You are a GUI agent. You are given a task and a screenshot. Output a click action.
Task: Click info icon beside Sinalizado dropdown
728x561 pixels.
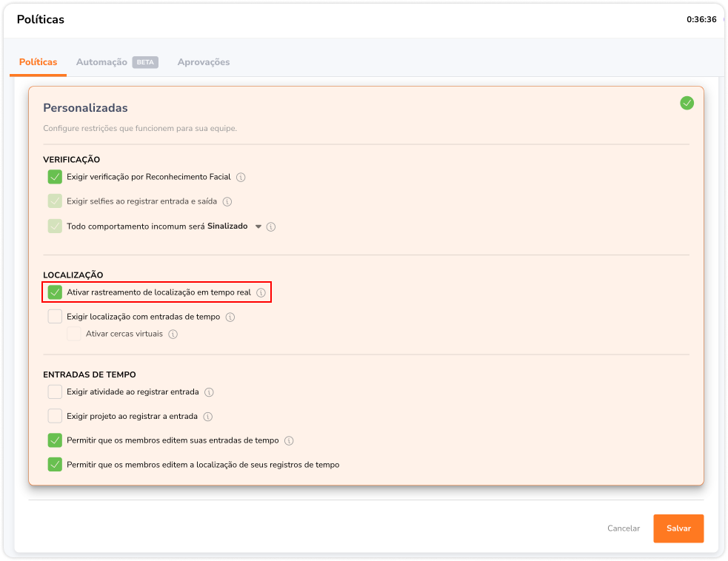click(271, 226)
